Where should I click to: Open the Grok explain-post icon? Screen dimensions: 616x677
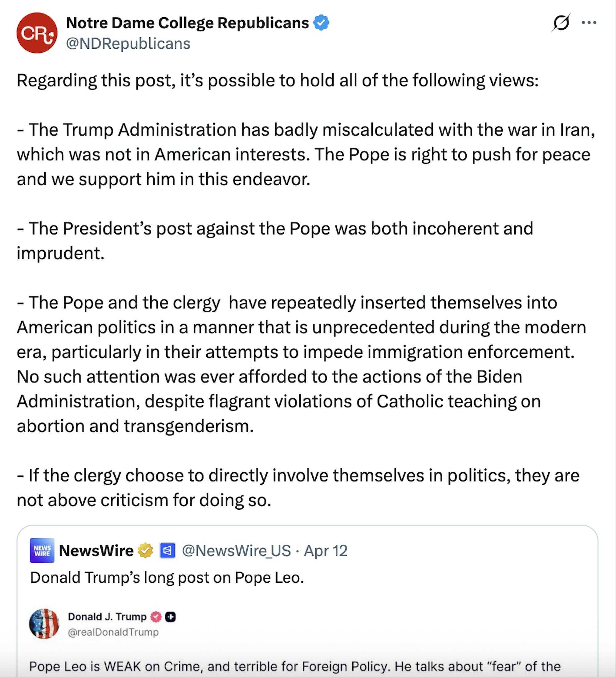coord(561,23)
